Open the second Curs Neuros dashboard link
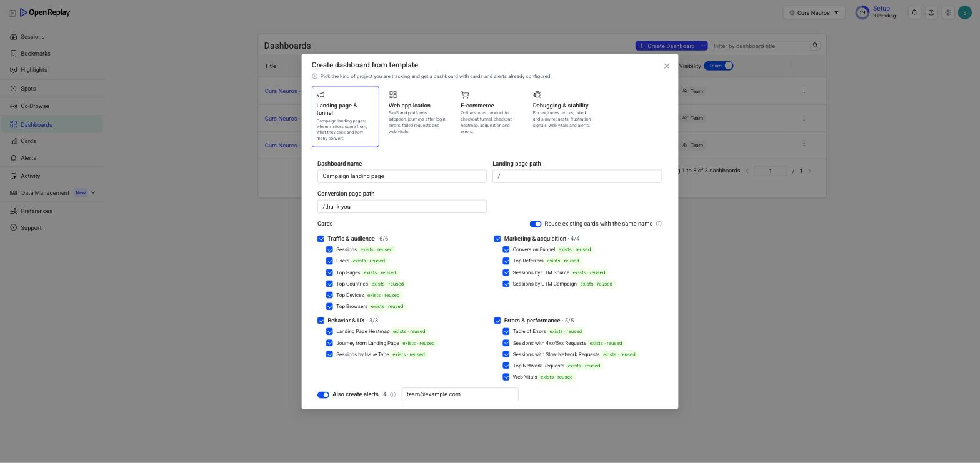The height and width of the screenshot is (463, 980). [282, 119]
